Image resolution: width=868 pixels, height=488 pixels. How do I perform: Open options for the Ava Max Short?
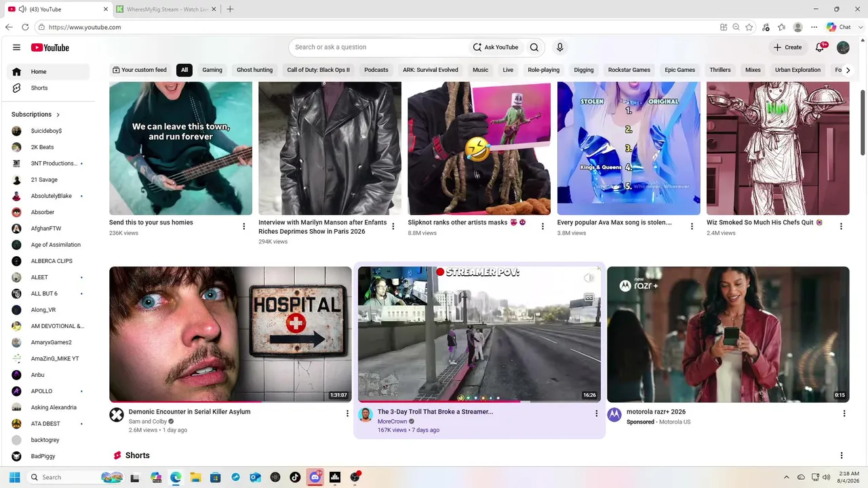(x=692, y=226)
